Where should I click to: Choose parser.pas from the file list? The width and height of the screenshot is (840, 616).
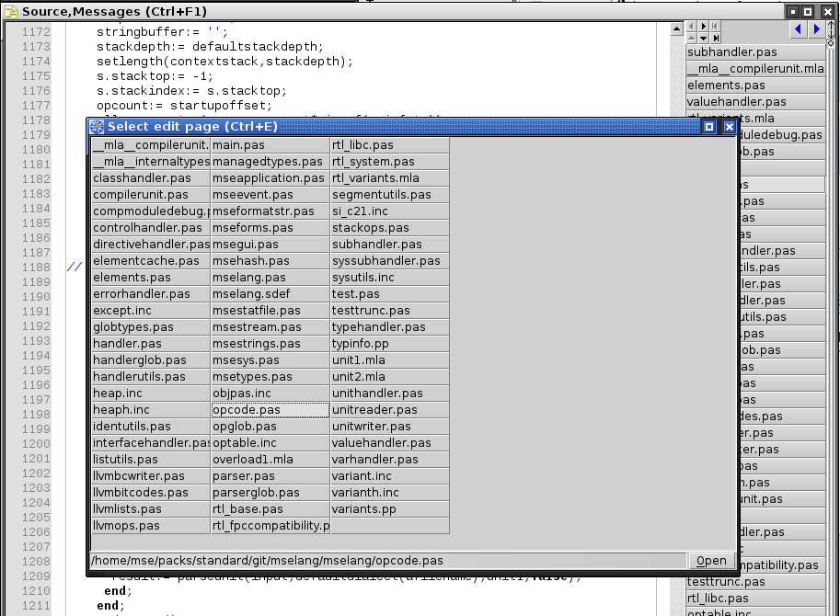[x=270, y=476]
